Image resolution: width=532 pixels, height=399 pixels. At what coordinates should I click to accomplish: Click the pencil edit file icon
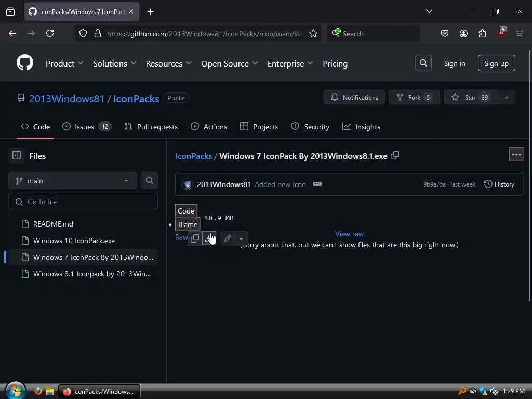pos(228,238)
